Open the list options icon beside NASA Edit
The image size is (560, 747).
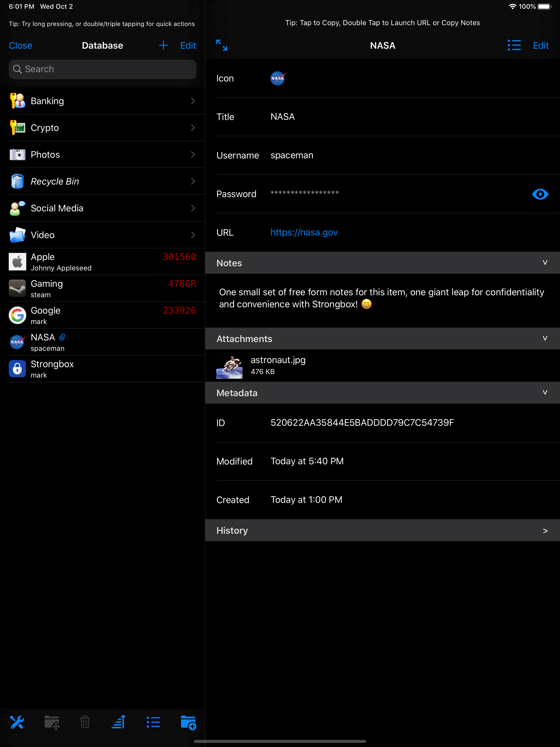coord(514,45)
